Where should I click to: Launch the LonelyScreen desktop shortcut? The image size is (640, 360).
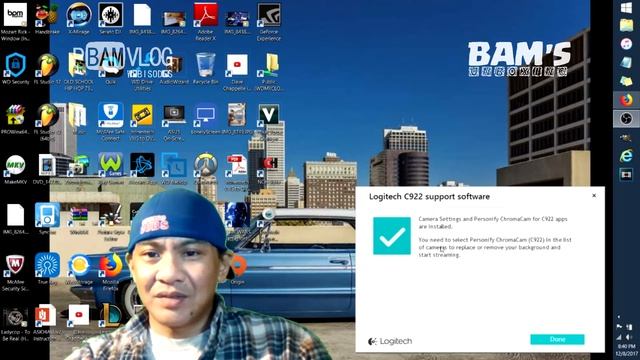click(205, 118)
